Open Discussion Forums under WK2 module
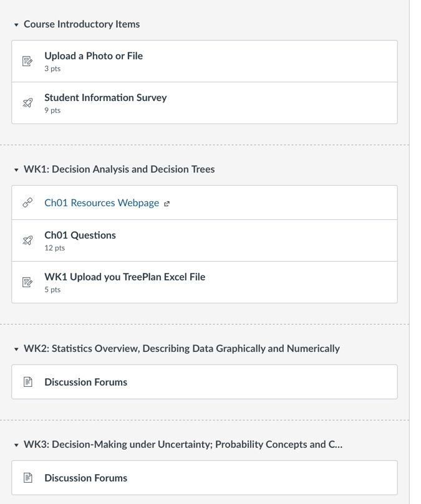 pos(86,382)
